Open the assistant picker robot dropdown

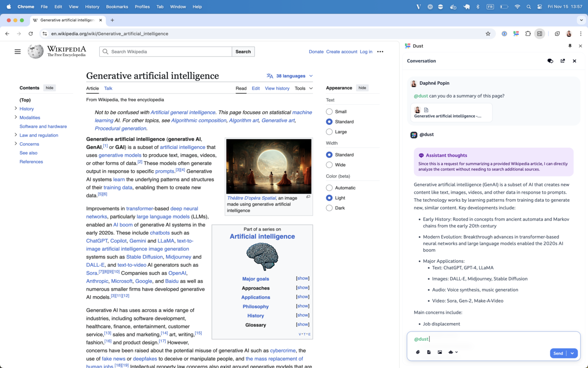[x=453, y=352]
